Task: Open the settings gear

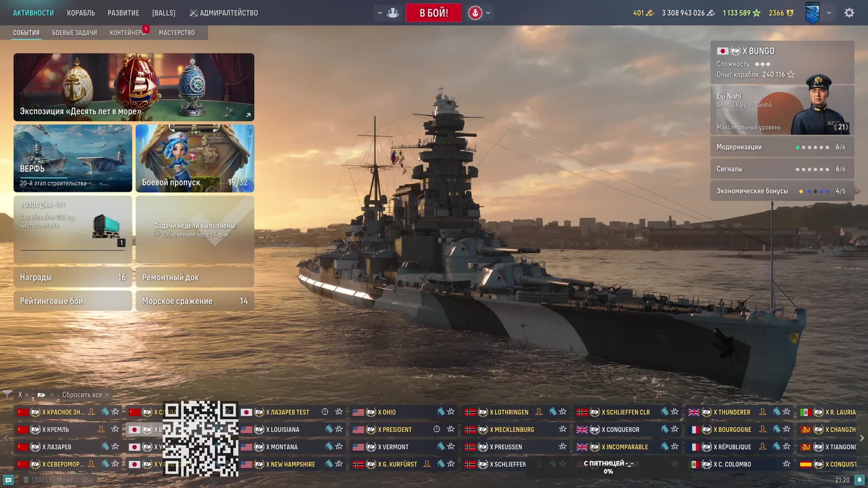Action: pos(849,13)
